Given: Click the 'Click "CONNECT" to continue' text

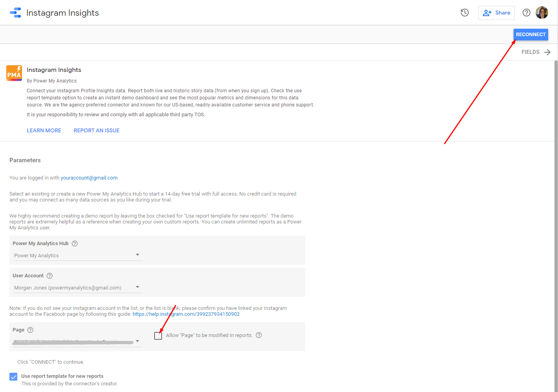Looking at the screenshot, I should pyautogui.click(x=51, y=362).
